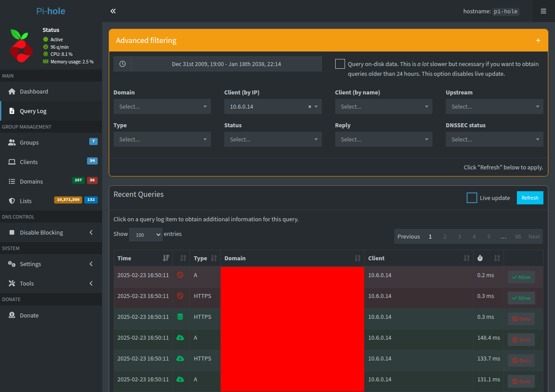Image resolution: width=555 pixels, height=392 pixels.
Task: Open the Domain filter dropdown
Action: point(162,106)
